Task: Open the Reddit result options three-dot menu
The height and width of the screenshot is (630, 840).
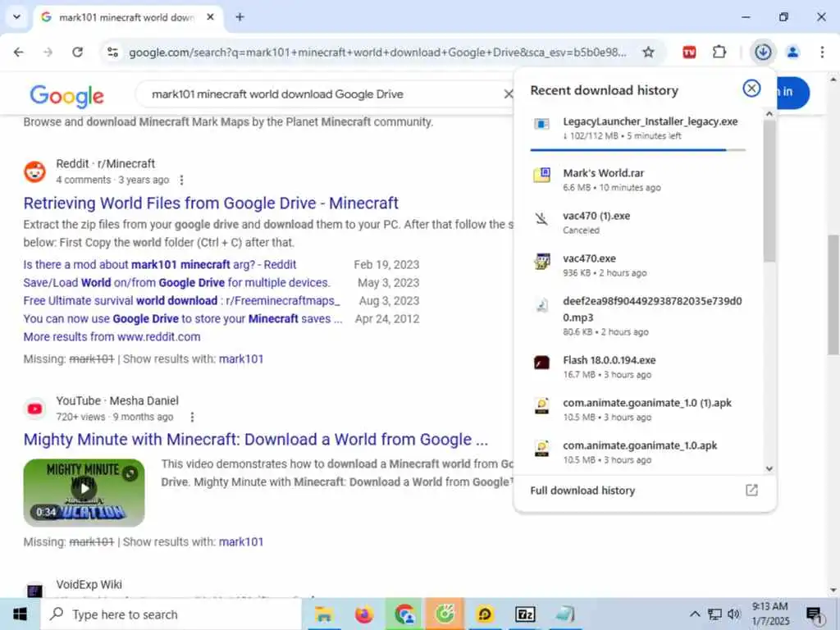Action: (x=182, y=180)
